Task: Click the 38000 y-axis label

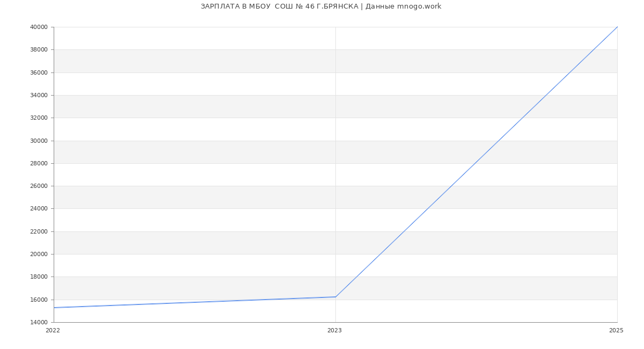Action: (39, 50)
